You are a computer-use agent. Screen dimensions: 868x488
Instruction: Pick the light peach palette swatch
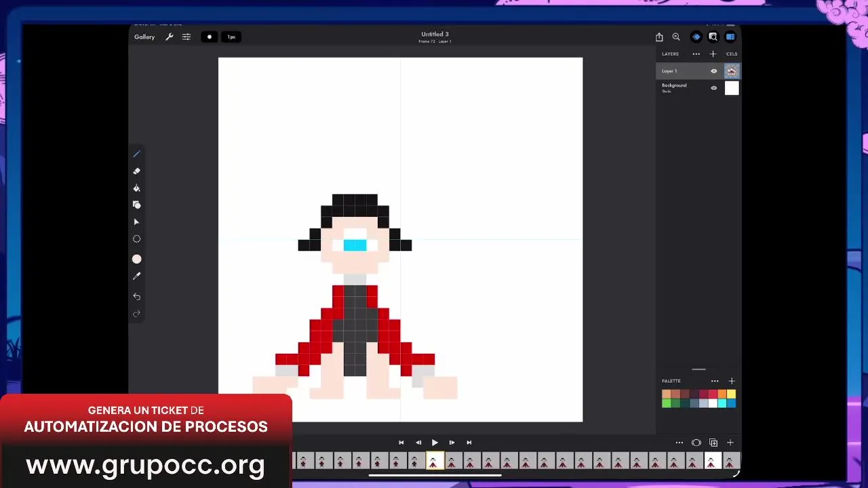point(667,394)
